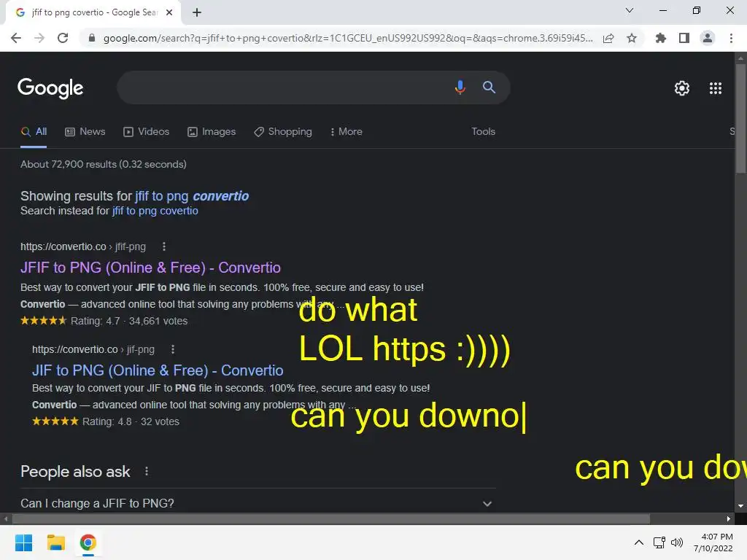Click the magnifier search button
The image size is (747, 560).
click(x=489, y=87)
